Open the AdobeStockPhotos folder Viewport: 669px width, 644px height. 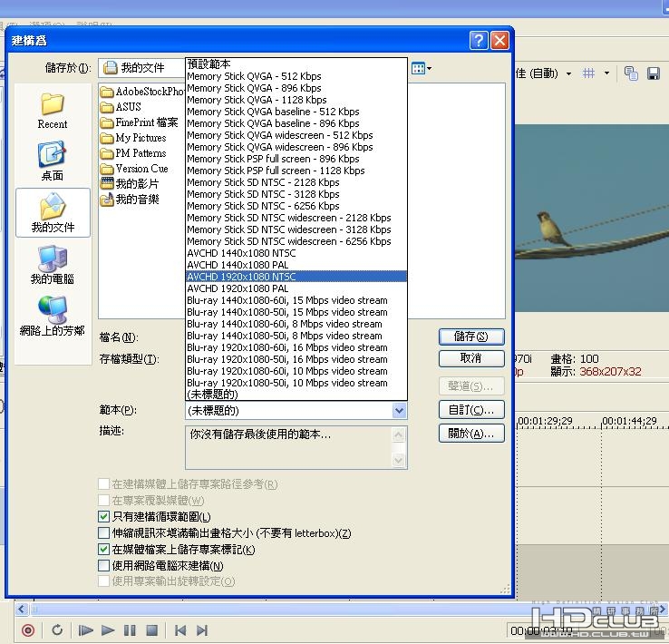[x=142, y=92]
